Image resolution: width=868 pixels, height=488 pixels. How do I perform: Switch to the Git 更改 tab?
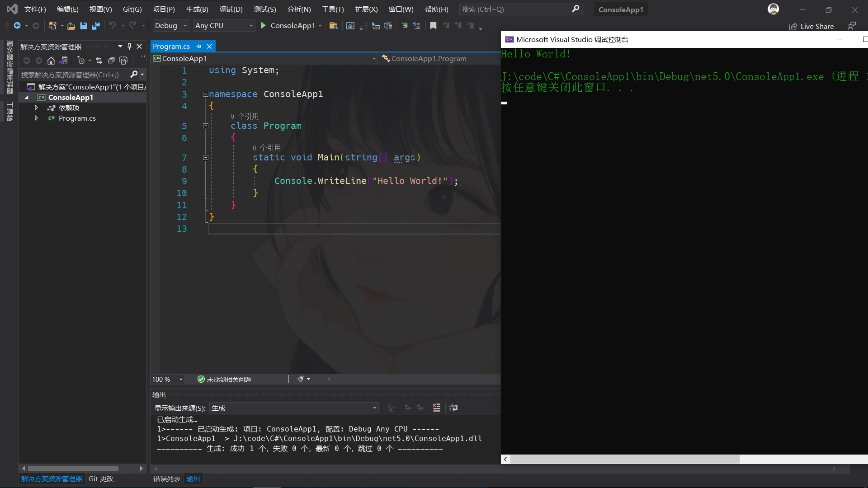(x=101, y=479)
